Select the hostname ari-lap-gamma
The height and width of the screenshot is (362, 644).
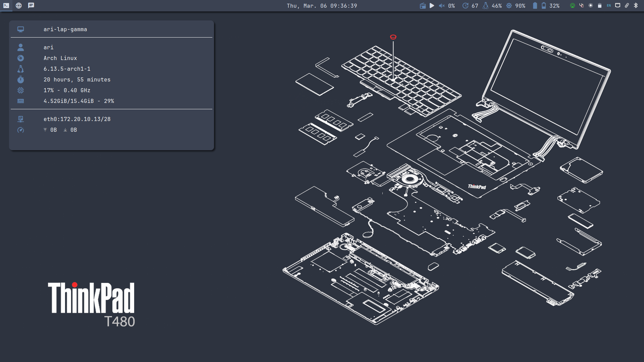[x=65, y=29]
